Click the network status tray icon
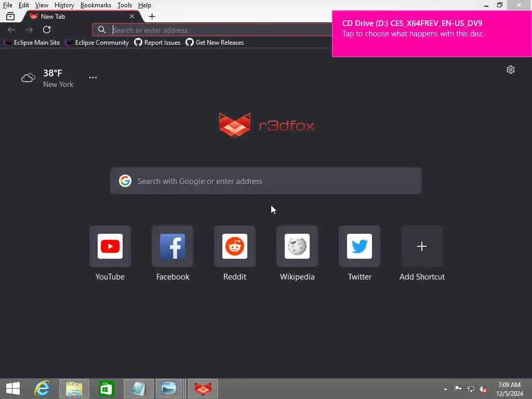 point(471,389)
